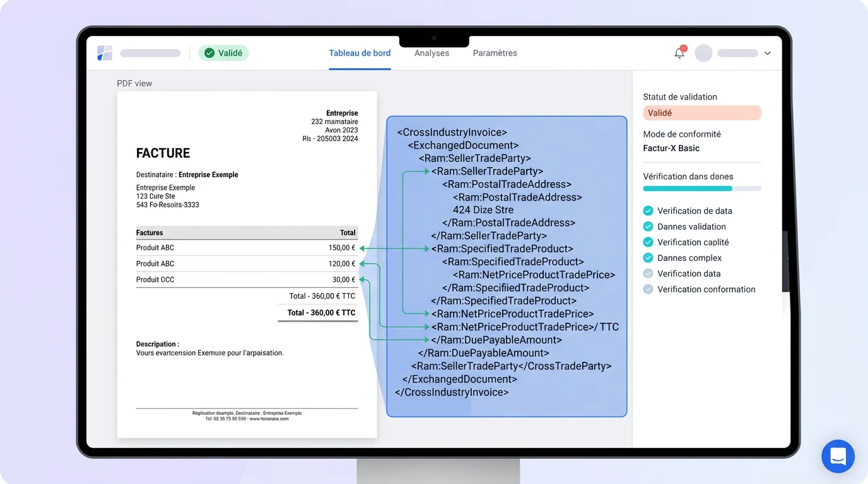Click the red notification badge counter

tap(684, 47)
